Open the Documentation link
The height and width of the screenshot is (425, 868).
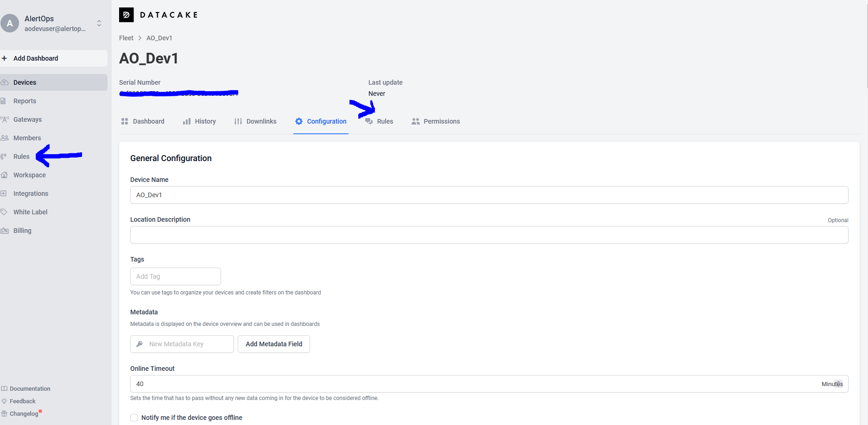pyautogui.click(x=30, y=389)
